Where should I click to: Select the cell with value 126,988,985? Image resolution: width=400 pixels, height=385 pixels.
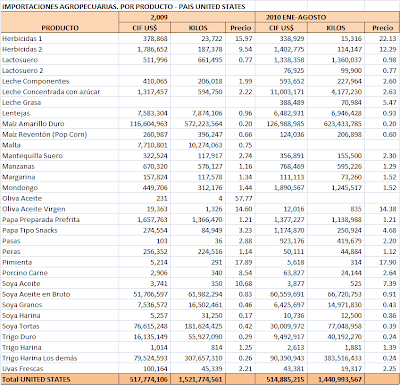click(x=281, y=124)
